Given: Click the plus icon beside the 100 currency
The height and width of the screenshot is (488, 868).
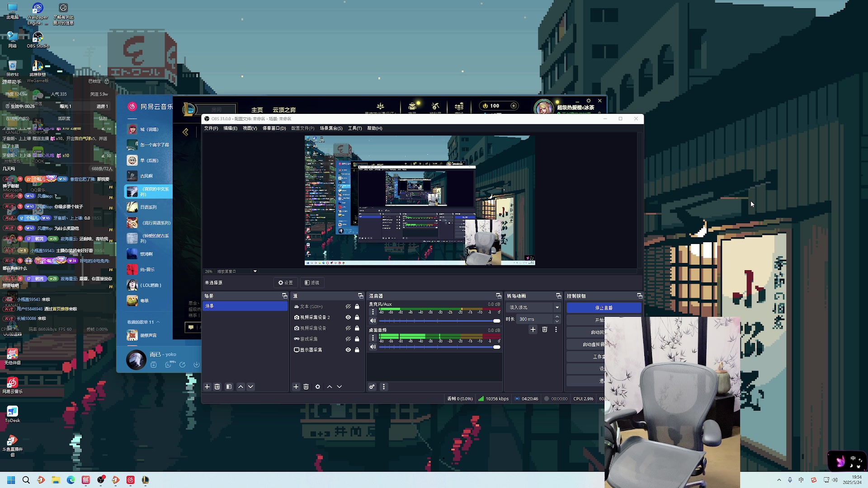Looking at the screenshot, I should (514, 106).
